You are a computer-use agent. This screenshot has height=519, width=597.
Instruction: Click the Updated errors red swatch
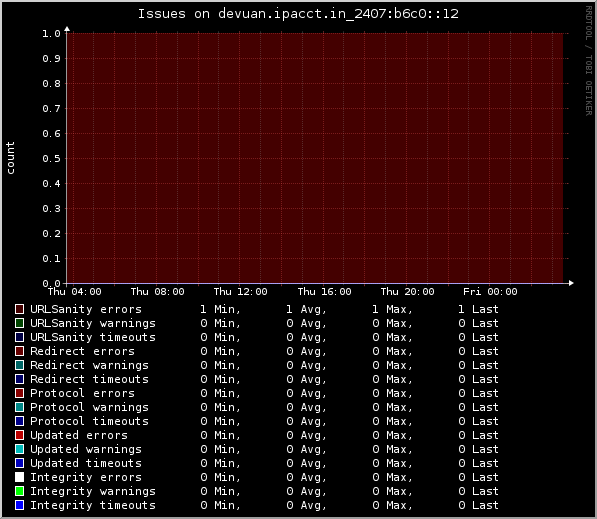(x=19, y=435)
